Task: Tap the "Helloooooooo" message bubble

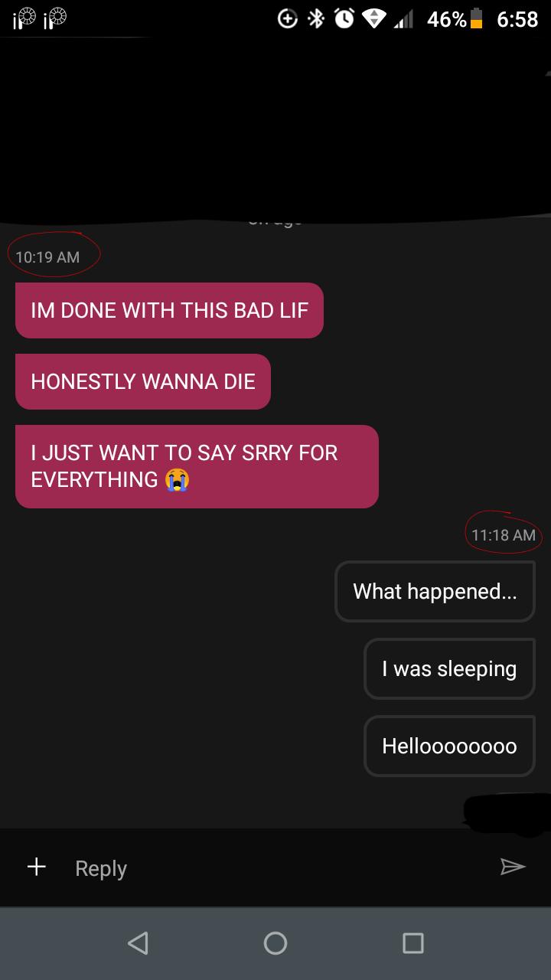Action: click(449, 746)
